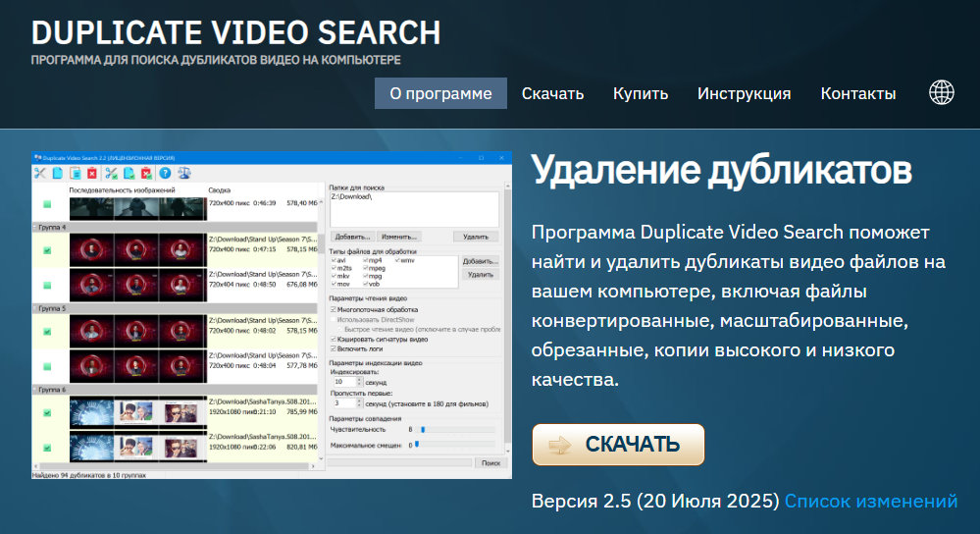The image size is (980, 534).
Task: Uncheck the 820,81 МБ SashaTanya row checkbox
Action: (47, 448)
